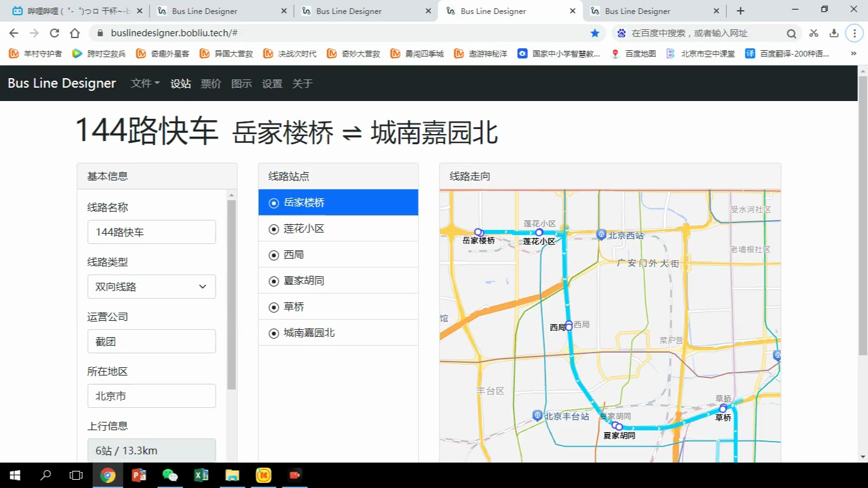Open Windows taskbar search
868x488 pixels.
pos(46,475)
